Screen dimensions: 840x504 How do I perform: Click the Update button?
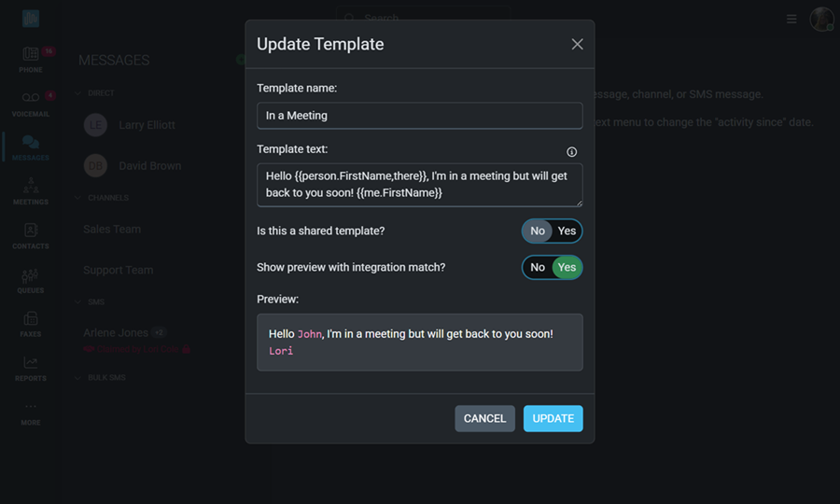click(553, 419)
